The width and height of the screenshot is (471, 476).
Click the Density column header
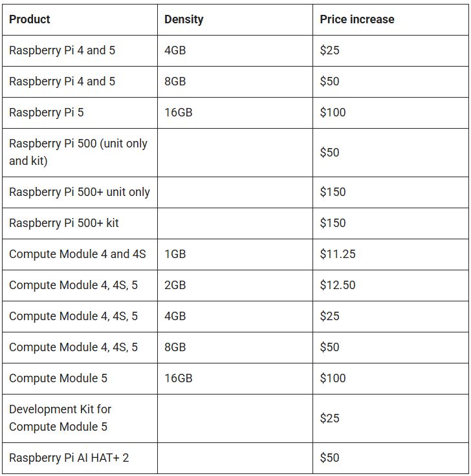[x=184, y=19]
